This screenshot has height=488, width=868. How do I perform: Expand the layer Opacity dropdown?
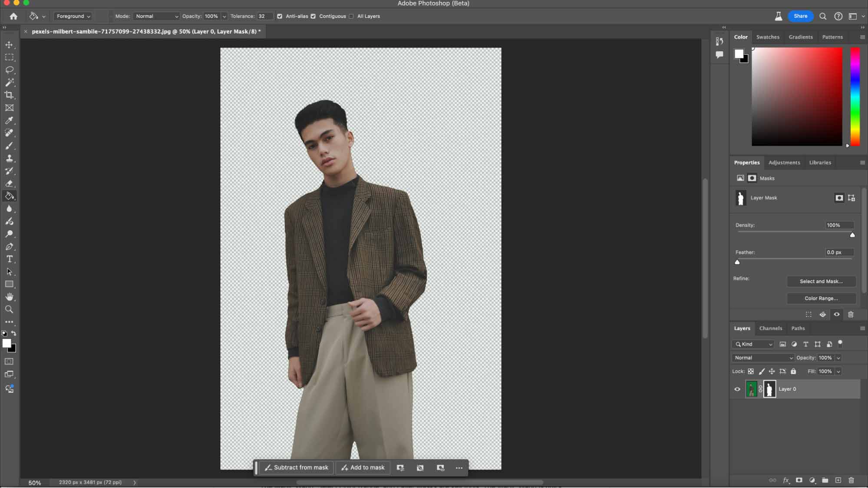[838, 358]
